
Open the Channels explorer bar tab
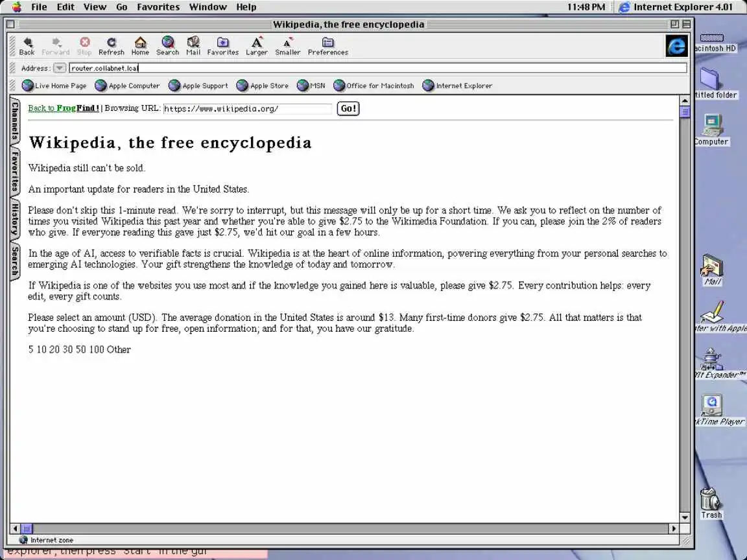tap(15, 121)
